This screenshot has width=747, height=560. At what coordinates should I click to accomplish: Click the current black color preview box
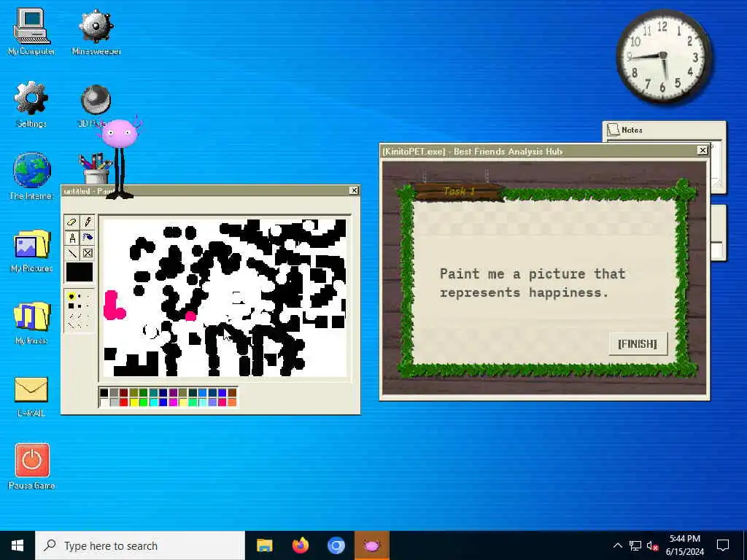coord(79,272)
